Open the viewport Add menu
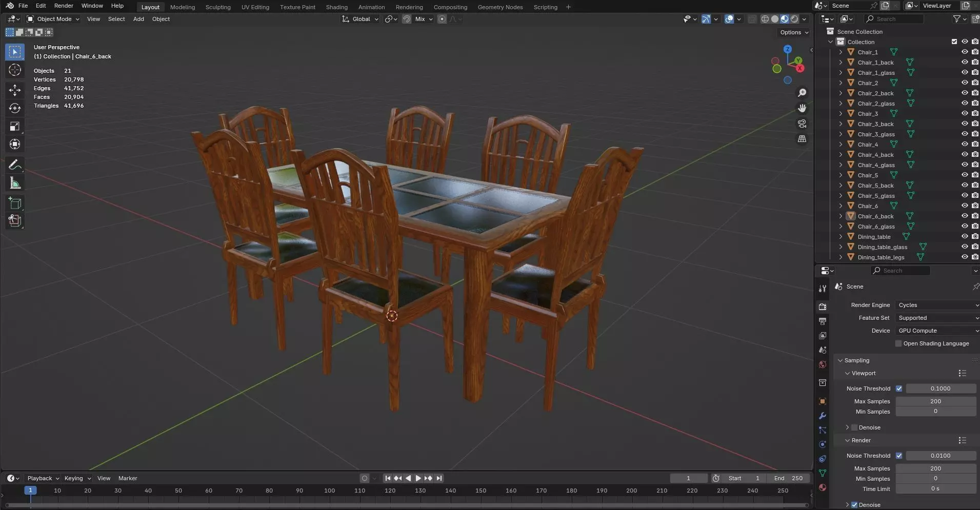 point(138,19)
